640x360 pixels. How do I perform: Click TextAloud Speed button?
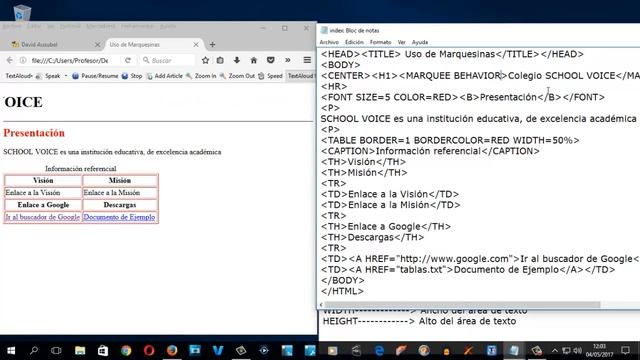coord(270,76)
